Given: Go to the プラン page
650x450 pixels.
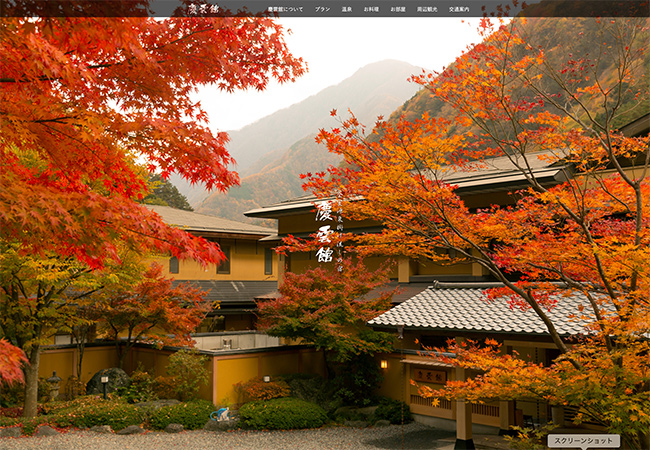Looking at the screenshot, I should (322, 9).
